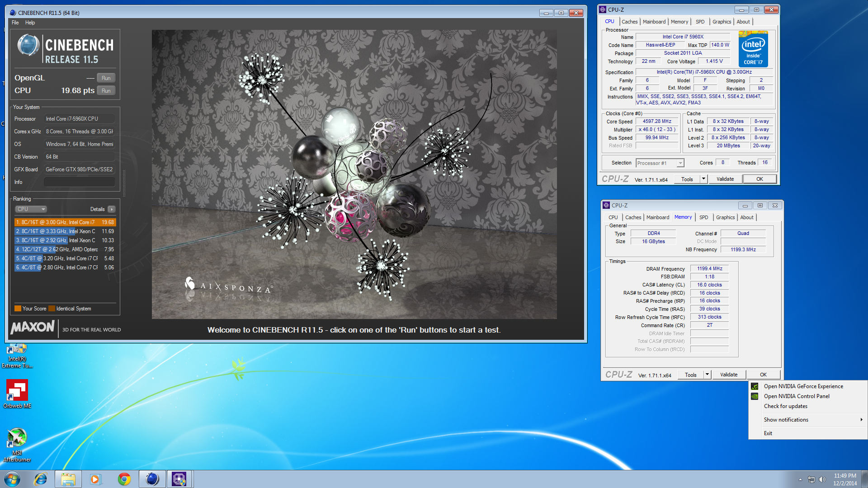This screenshot has width=868, height=488.
Task: Open MSI Afterburner desktop shortcut
Action: point(17,445)
